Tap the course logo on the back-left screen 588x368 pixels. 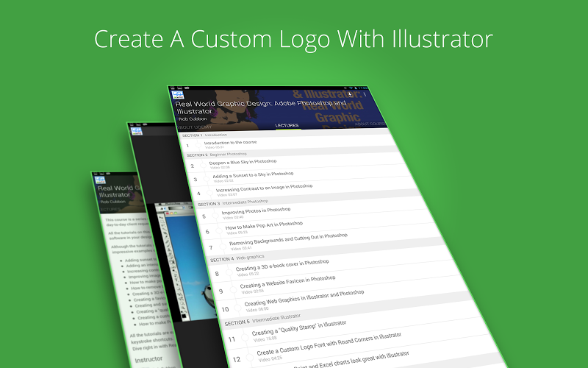point(100,180)
